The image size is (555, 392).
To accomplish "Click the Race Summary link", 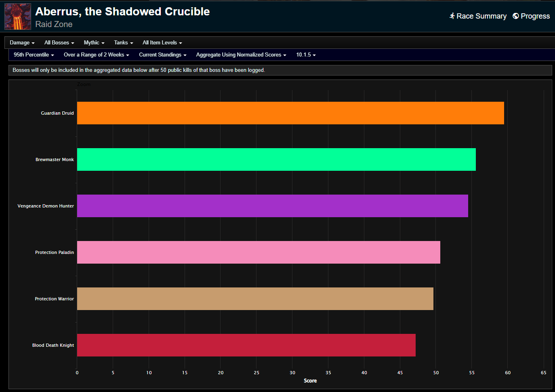I will coord(481,16).
